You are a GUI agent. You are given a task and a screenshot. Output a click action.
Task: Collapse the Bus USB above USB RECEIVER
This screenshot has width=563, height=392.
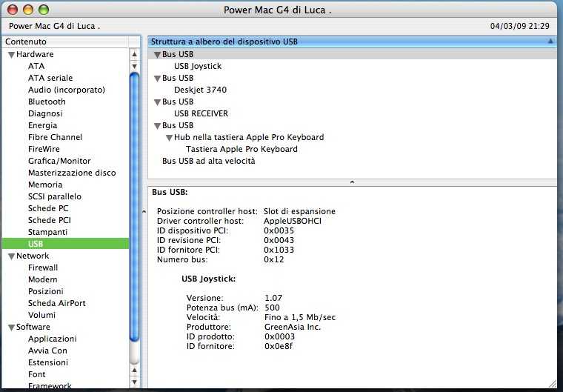(157, 102)
